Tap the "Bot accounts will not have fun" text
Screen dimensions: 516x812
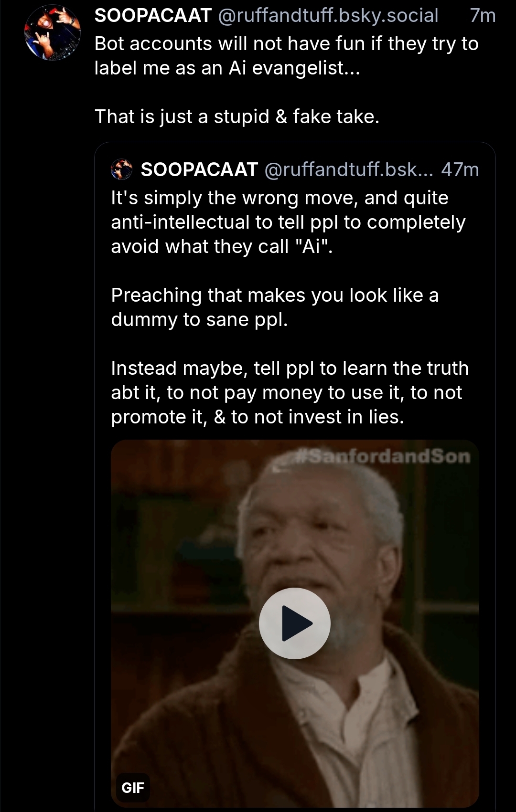(287, 43)
